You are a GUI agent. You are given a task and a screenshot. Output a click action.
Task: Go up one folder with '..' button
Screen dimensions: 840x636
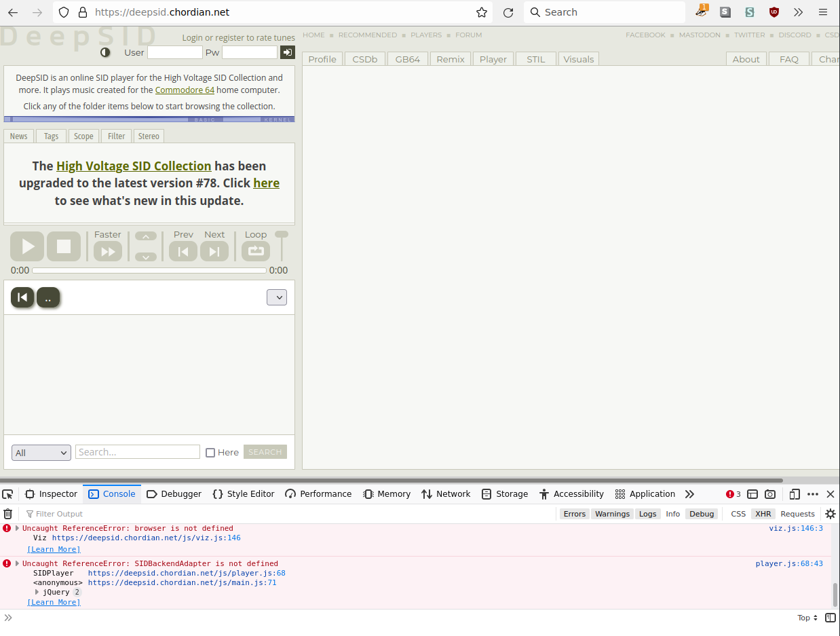point(48,297)
